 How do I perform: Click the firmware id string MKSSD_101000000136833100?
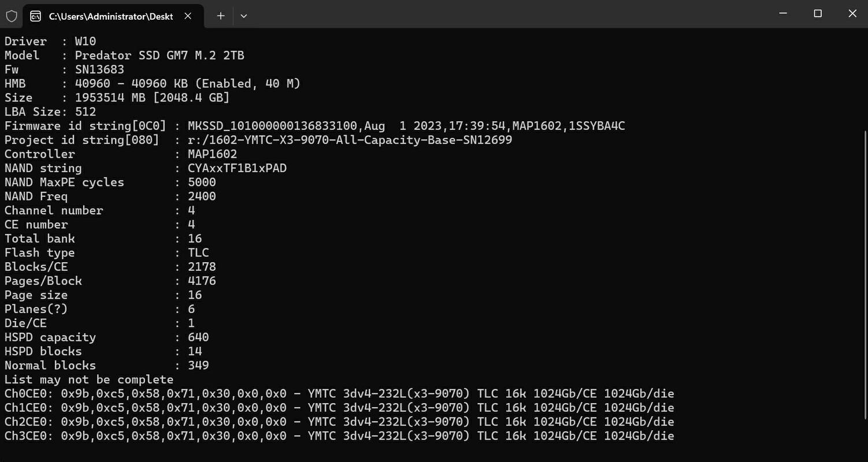(x=273, y=126)
